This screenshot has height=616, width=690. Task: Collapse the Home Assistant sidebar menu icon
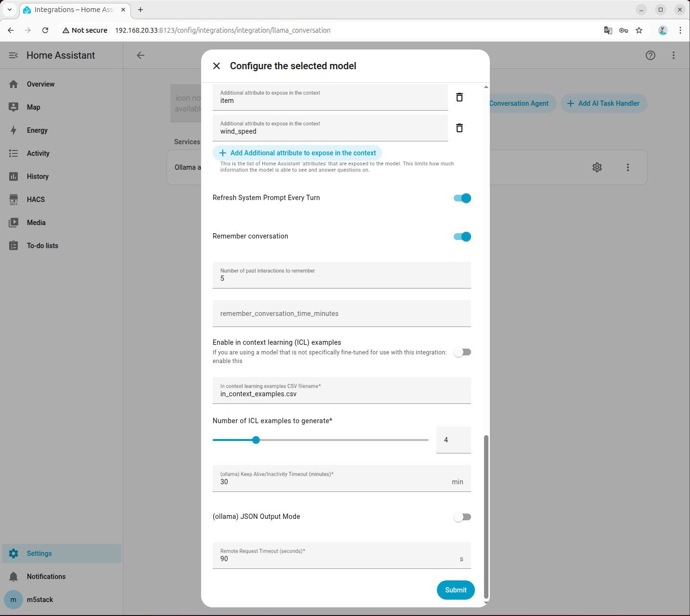13,55
